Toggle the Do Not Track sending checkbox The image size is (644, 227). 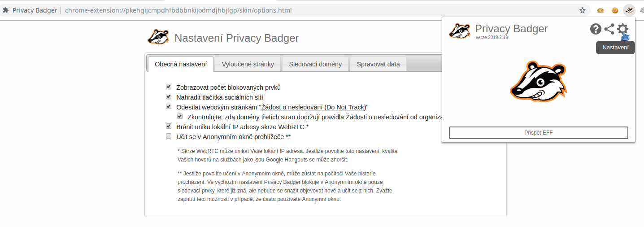click(x=169, y=107)
